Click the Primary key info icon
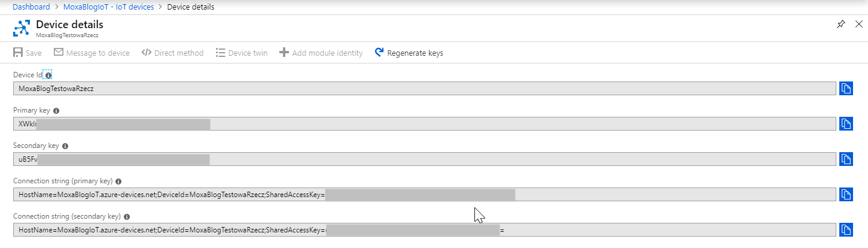The width and height of the screenshot is (868, 248). [56, 111]
